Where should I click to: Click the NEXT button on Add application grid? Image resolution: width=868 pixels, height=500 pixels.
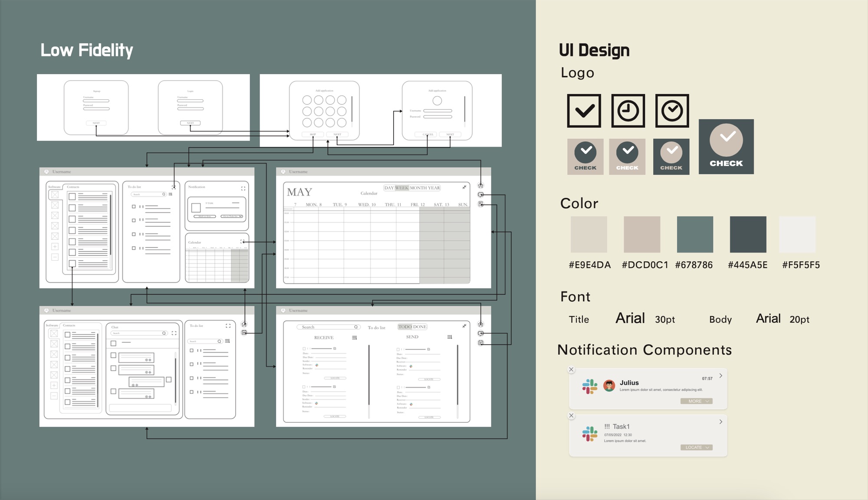pos(337,134)
